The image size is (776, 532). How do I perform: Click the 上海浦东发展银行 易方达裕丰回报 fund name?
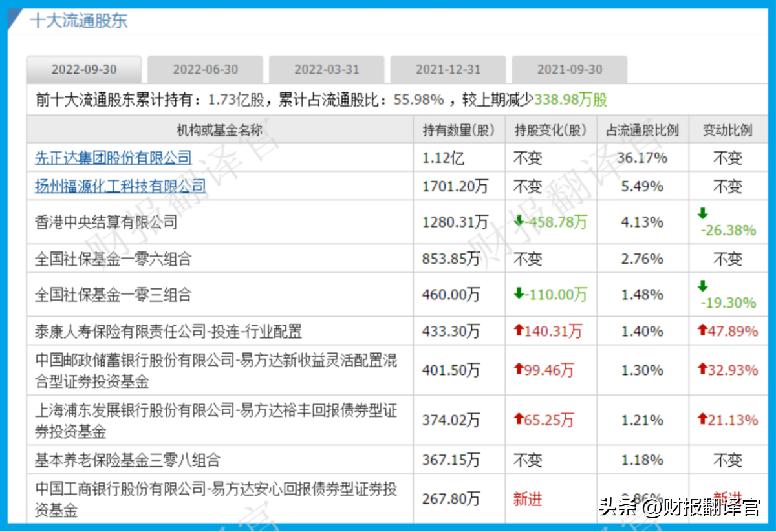[x=216, y=420]
